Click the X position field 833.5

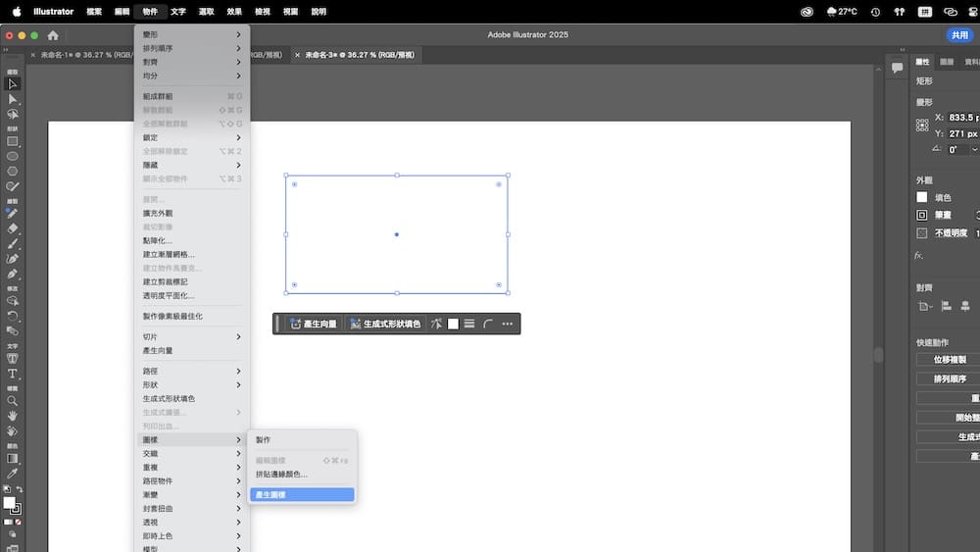click(x=963, y=118)
